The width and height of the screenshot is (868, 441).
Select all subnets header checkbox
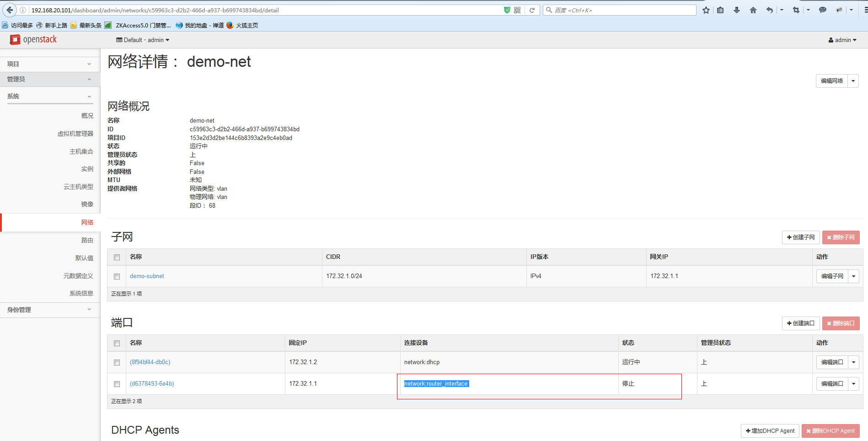[117, 258]
